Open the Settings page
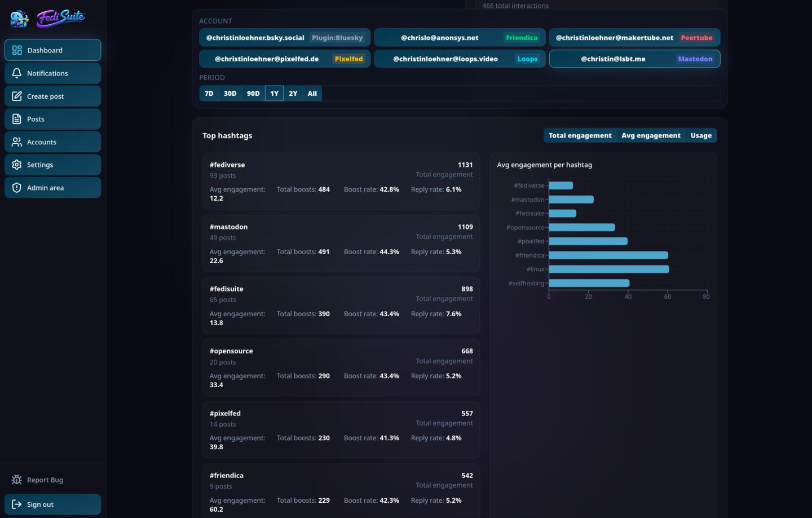The image size is (812, 518). (x=53, y=165)
